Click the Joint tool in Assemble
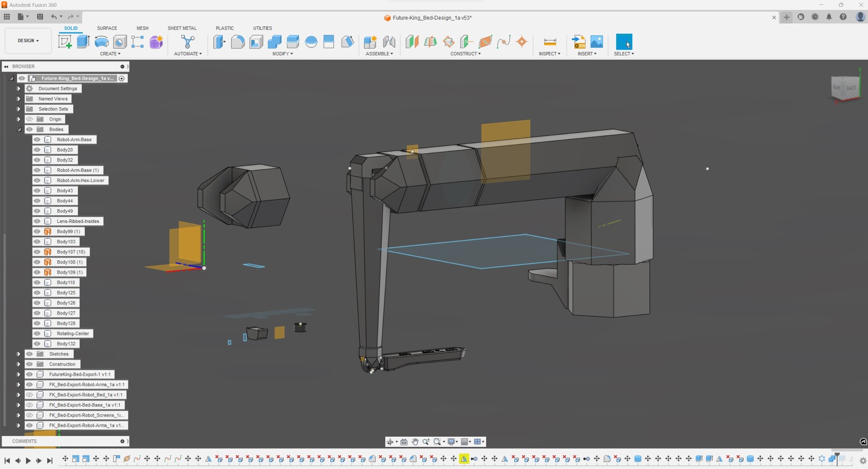 point(389,42)
